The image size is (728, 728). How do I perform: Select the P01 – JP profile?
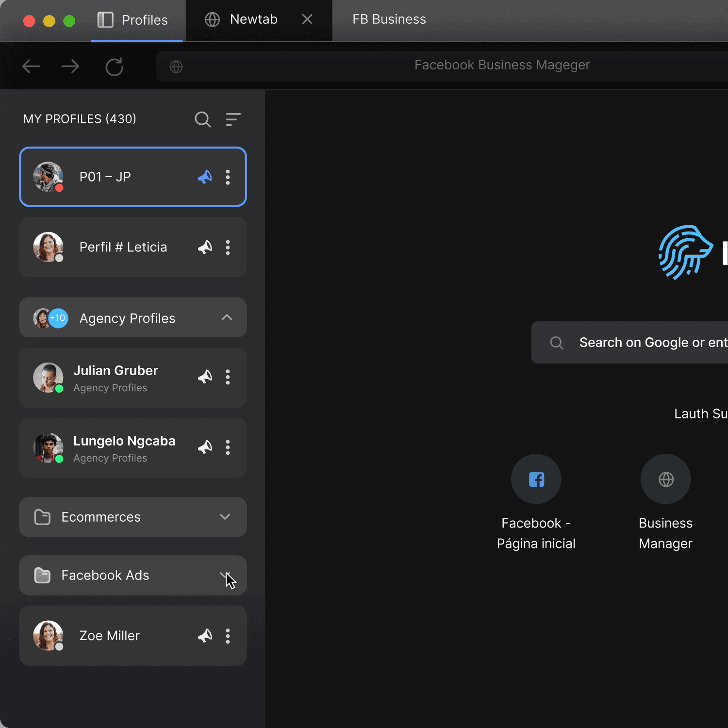click(x=133, y=177)
